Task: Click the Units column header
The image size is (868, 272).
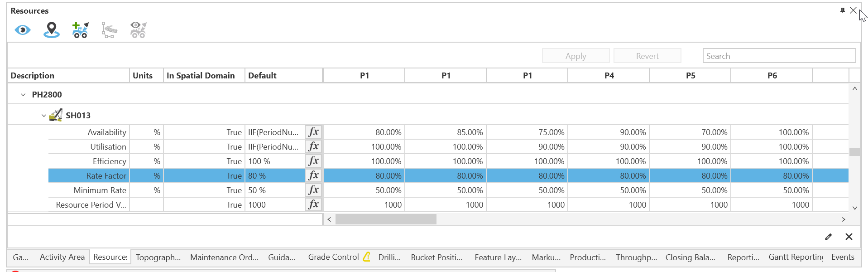Action: (146, 75)
